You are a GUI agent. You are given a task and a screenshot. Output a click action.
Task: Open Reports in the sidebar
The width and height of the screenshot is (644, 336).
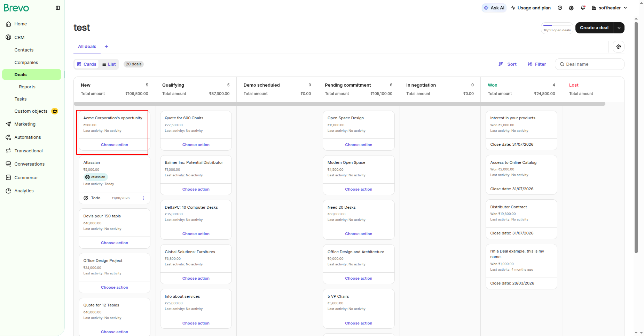coord(27,87)
